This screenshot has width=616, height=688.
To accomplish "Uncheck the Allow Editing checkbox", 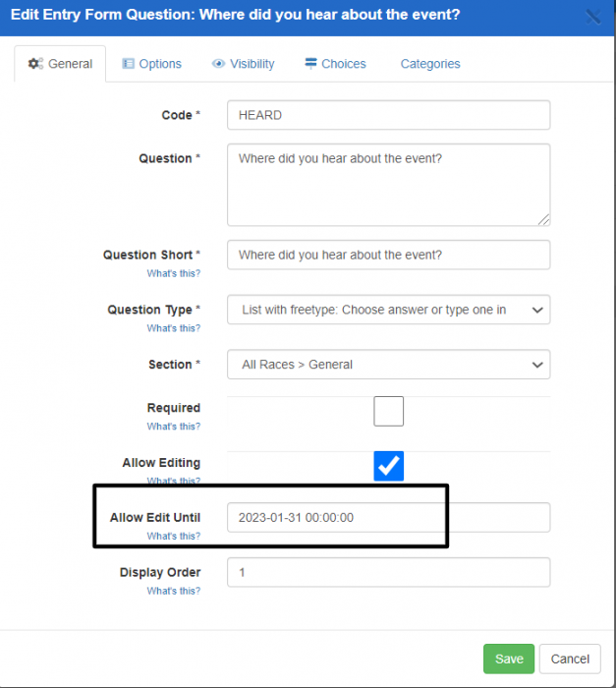I will (388, 466).
